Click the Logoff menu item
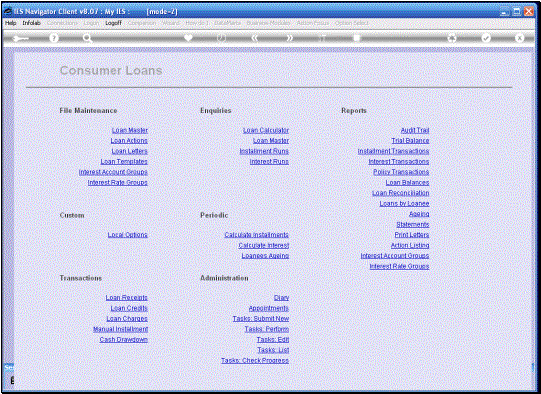Viewport: 541px width, 394px height. point(114,23)
